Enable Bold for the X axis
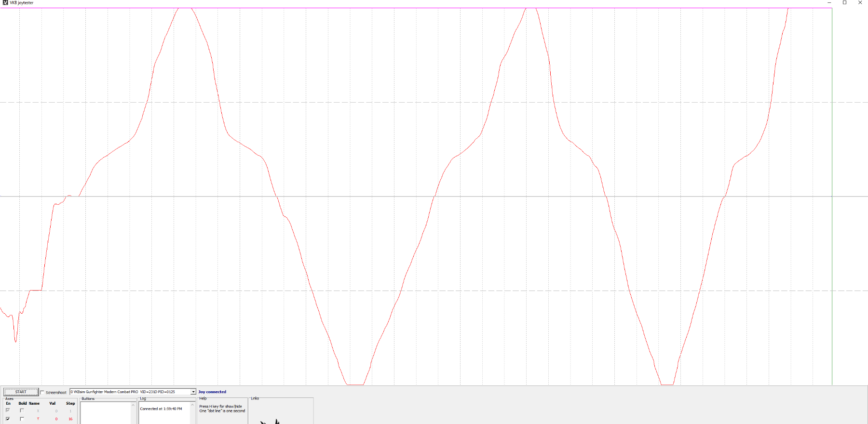Screen dimensions: 868x424 [22, 411]
